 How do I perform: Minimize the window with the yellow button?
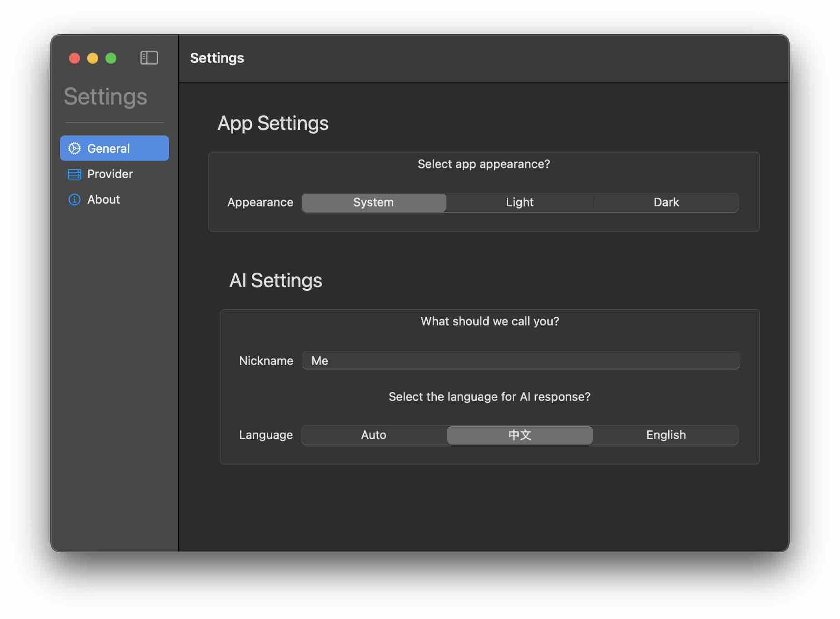click(93, 58)
